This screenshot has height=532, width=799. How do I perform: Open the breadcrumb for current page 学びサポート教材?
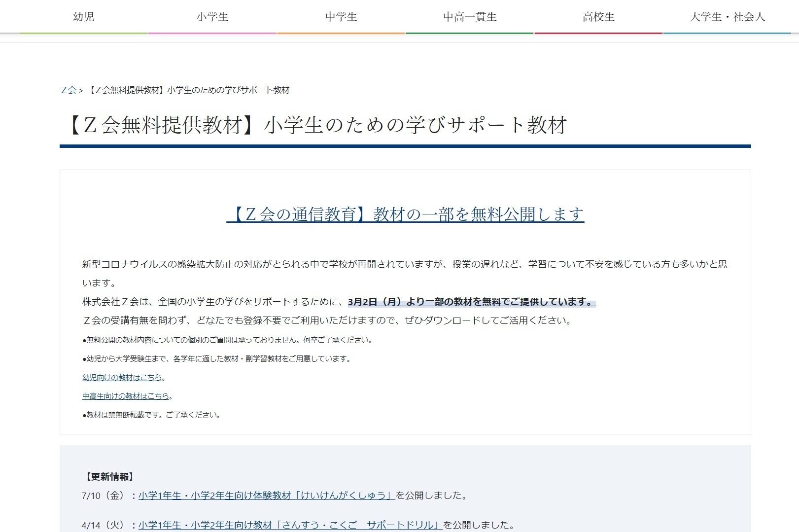coord(191,90)
